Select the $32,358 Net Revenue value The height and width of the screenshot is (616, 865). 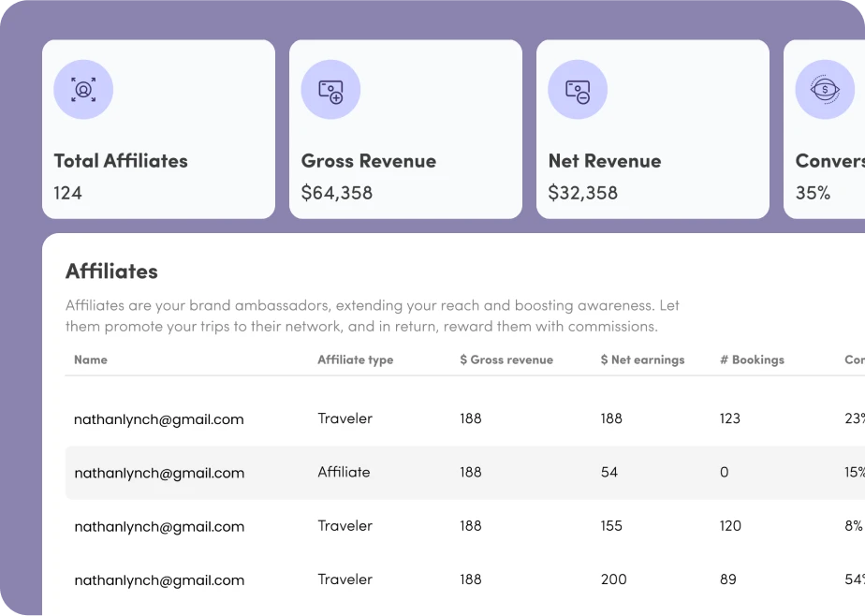click(583, 193)
